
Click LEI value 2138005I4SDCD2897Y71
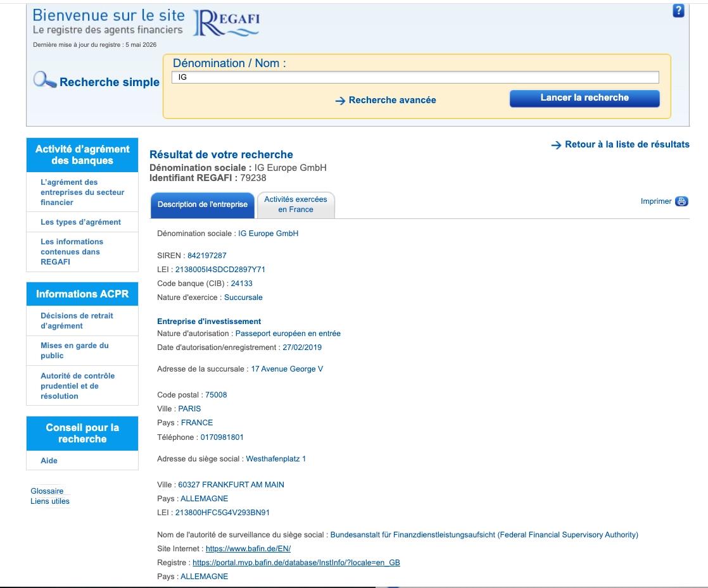[x=220, y=270]
